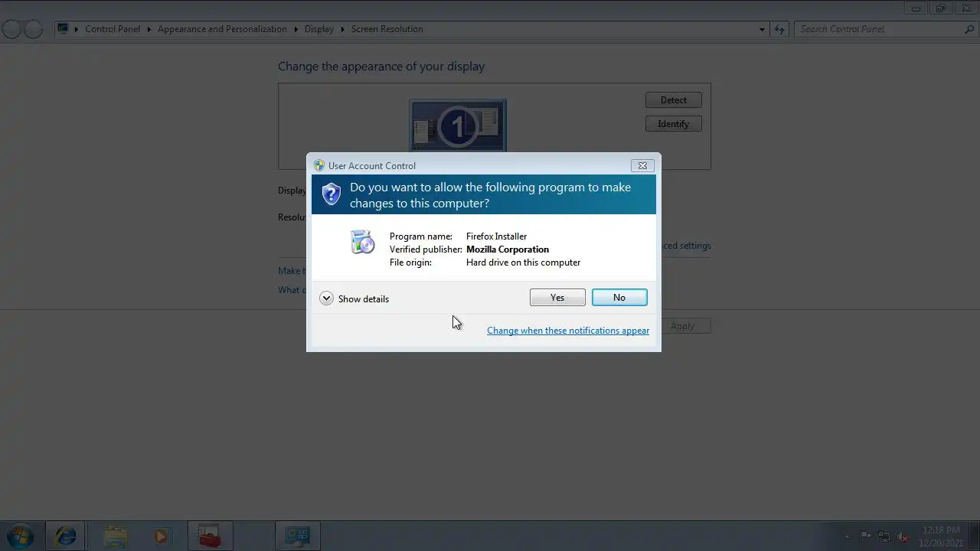Click Display breadcrumb item

coord(319,29)
